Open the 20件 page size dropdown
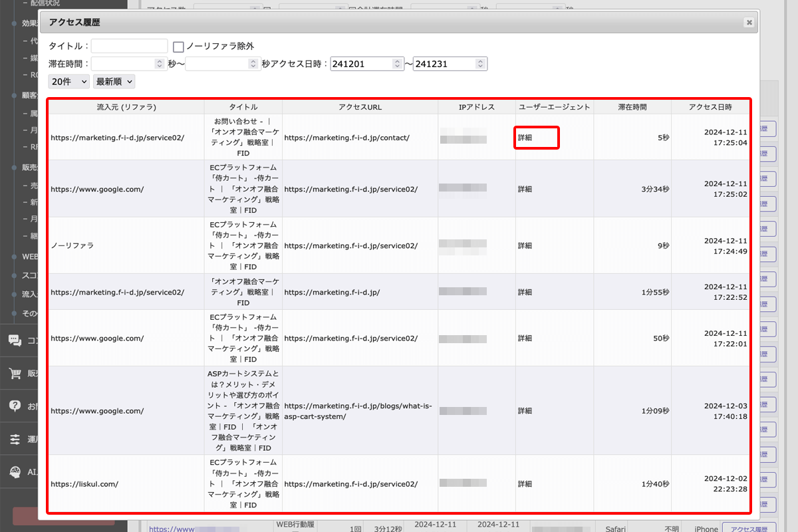Viewport: 798px width, 532px height. pyautogui.click(x=69, y=81)
